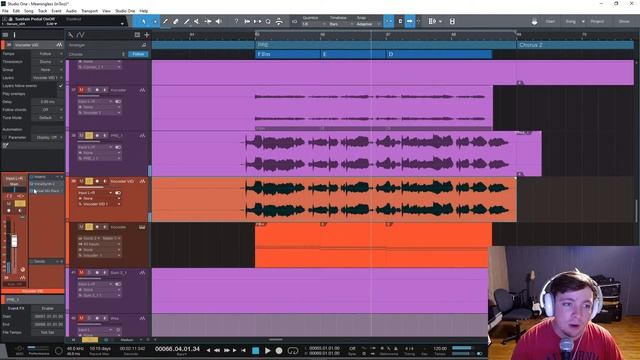Open the Song menu
This screenshot has width=640, height=360.
29,11
